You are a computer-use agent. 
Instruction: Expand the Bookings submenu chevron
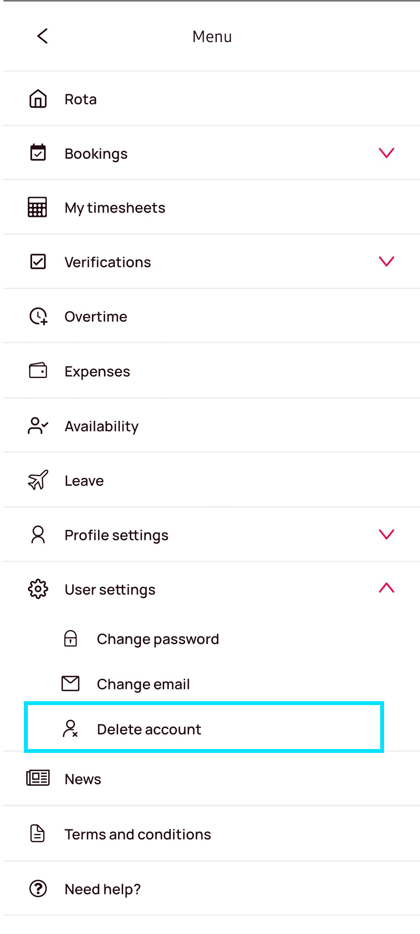[x=387, y=153]
